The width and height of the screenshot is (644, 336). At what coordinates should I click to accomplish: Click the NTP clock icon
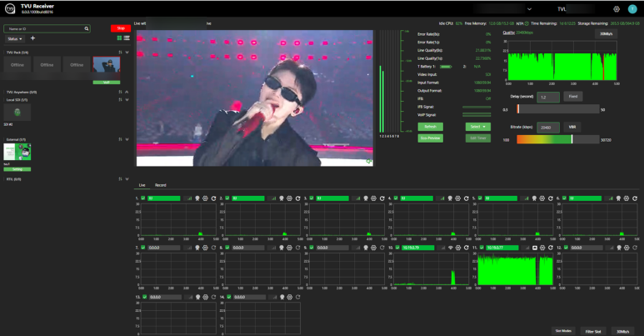click(527, 23)
